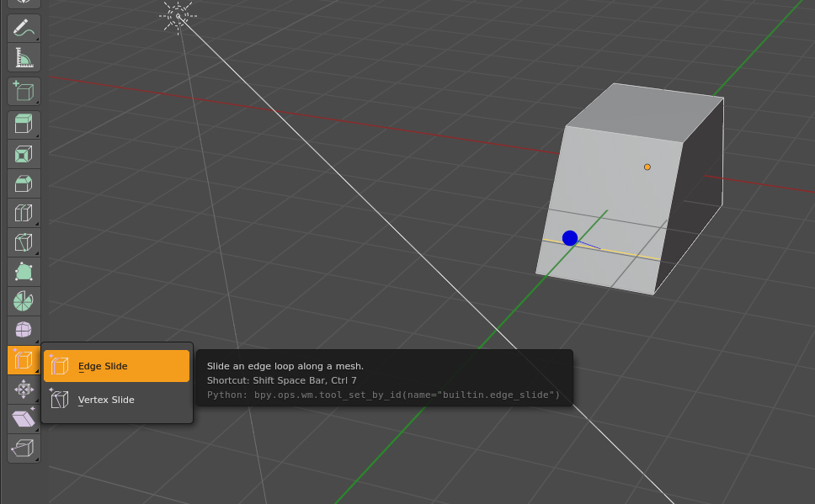Activate the Measure ruler tool
The height and width of the screenshot is (504, 815).
tap(24, 57)
